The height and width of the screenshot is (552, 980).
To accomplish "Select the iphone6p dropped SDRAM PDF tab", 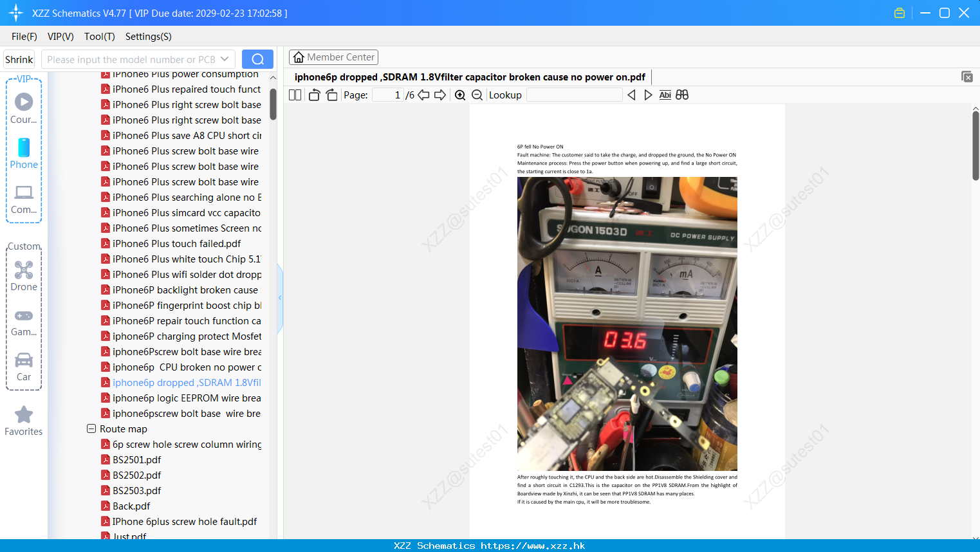I will tap(470, 77).
